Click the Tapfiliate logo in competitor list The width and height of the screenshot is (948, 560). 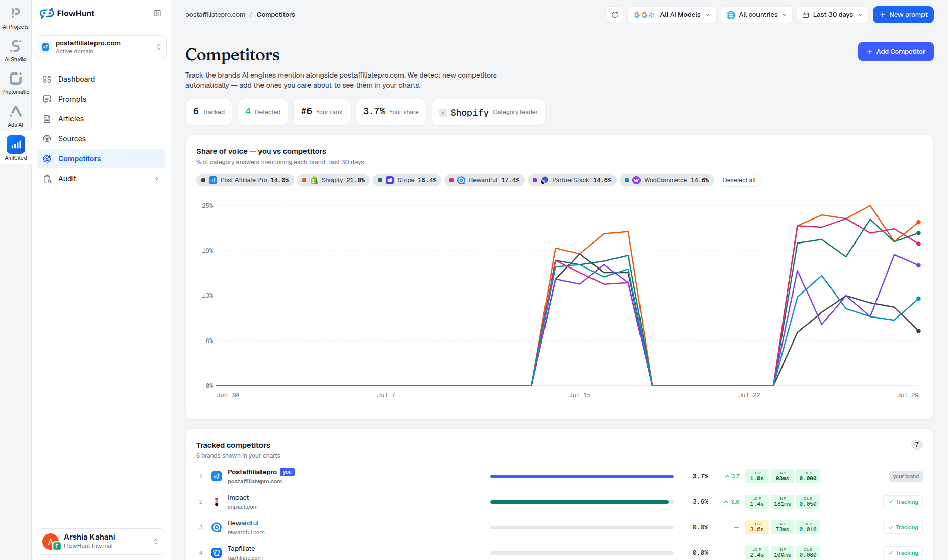click(x=217, y=553)
